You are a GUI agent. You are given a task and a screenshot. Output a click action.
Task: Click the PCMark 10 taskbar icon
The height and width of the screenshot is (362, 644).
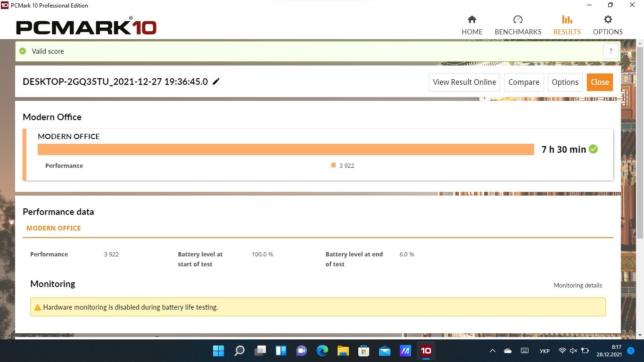click(426, 351)
